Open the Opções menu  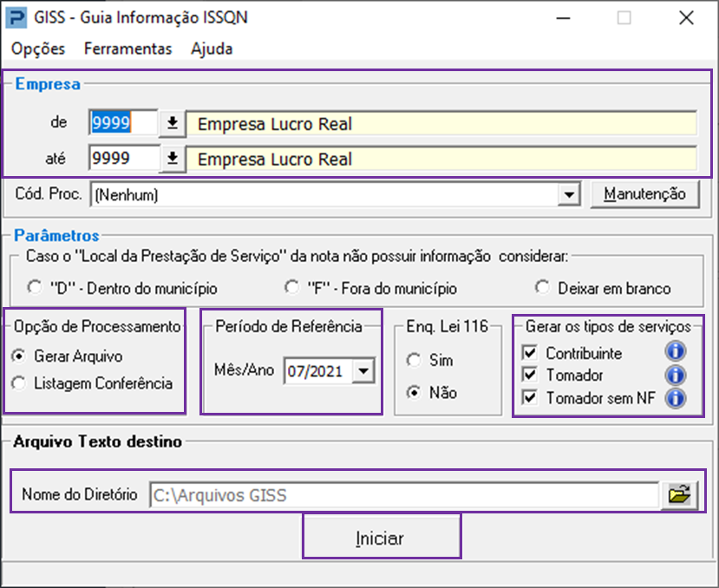coord(38,49)
